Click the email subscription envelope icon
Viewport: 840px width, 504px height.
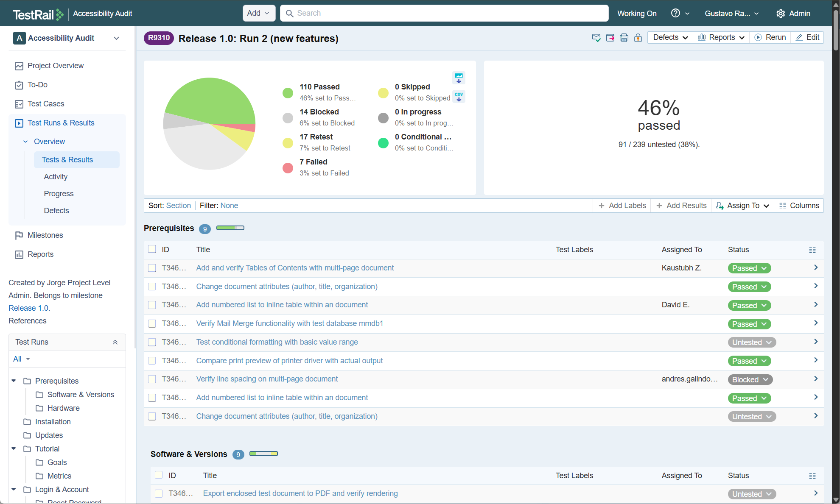tap(596, 38)
